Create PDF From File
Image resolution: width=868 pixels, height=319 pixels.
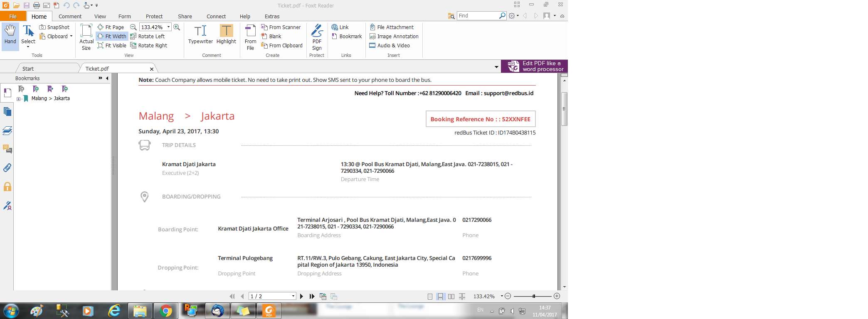pyautogui.click(x=250, y=37)
